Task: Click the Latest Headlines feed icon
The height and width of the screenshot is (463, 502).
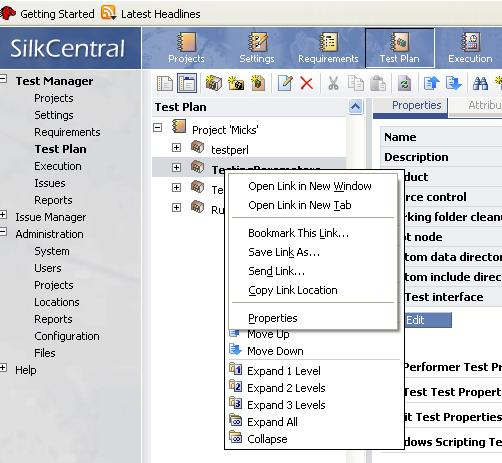Action: 108,13
